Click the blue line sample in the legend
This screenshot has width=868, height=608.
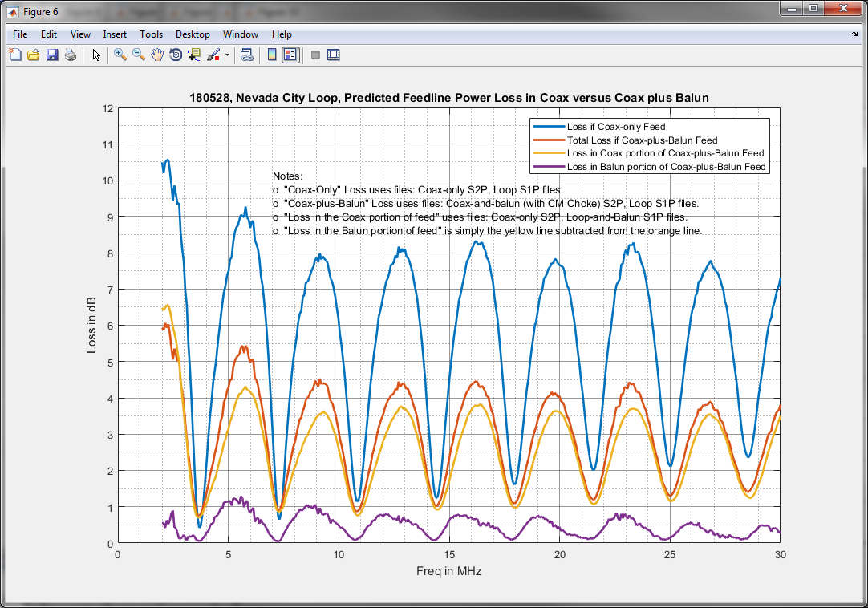pos(550,127)
